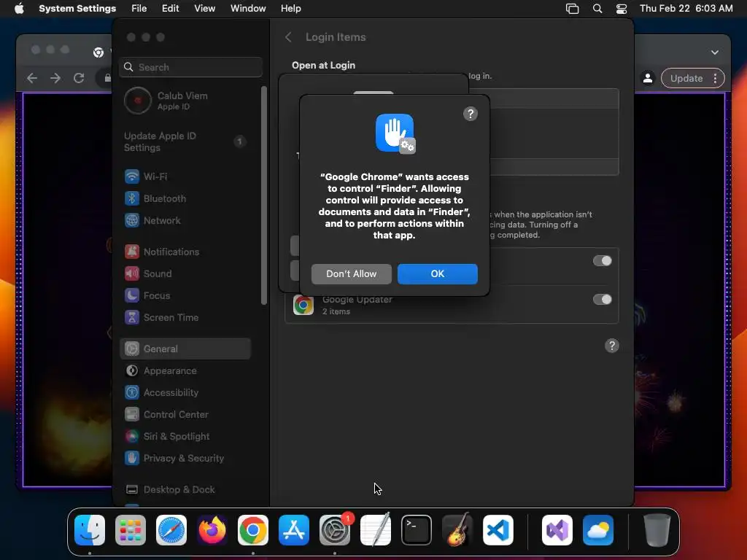
Task: Click the System Settings search field
Action: 190,67
